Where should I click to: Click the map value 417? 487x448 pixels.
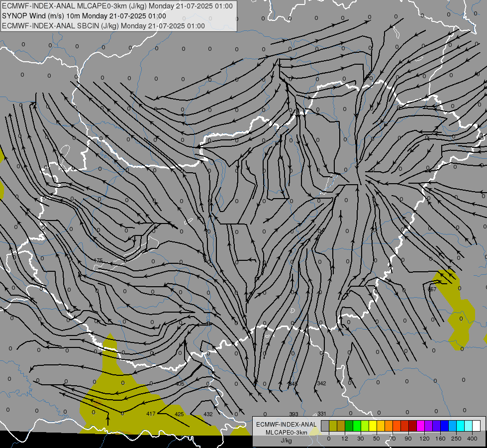(151, 414)
